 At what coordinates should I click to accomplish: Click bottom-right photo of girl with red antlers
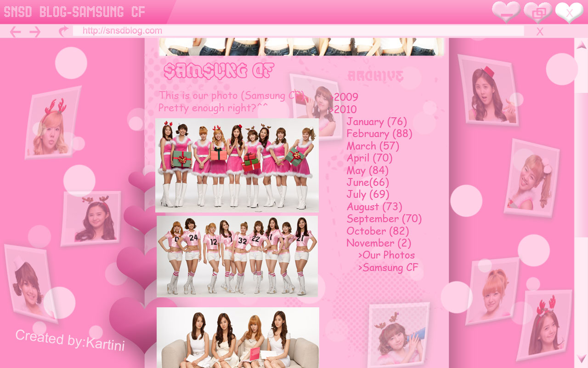point(544,325)
